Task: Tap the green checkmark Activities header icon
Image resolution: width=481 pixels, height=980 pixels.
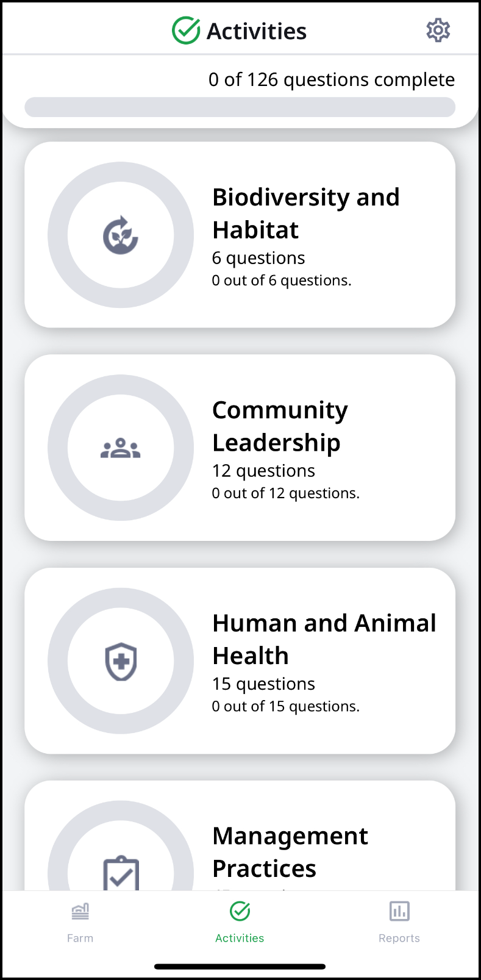Action: 186,30
